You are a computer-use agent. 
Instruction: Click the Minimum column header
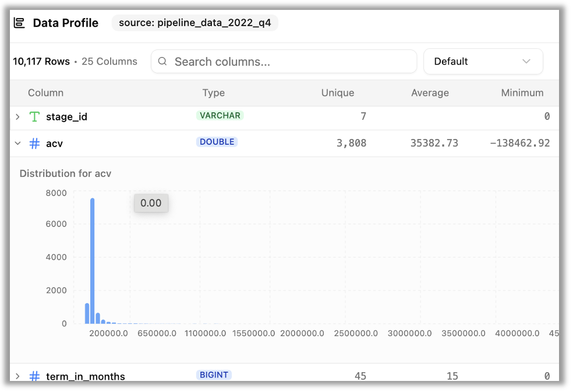click(x=522, y=93)
